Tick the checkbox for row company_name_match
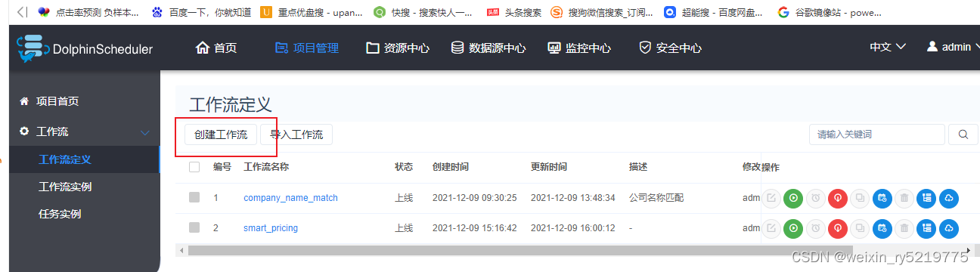Screen dimensions: 980x272 [x=194, y=198]
